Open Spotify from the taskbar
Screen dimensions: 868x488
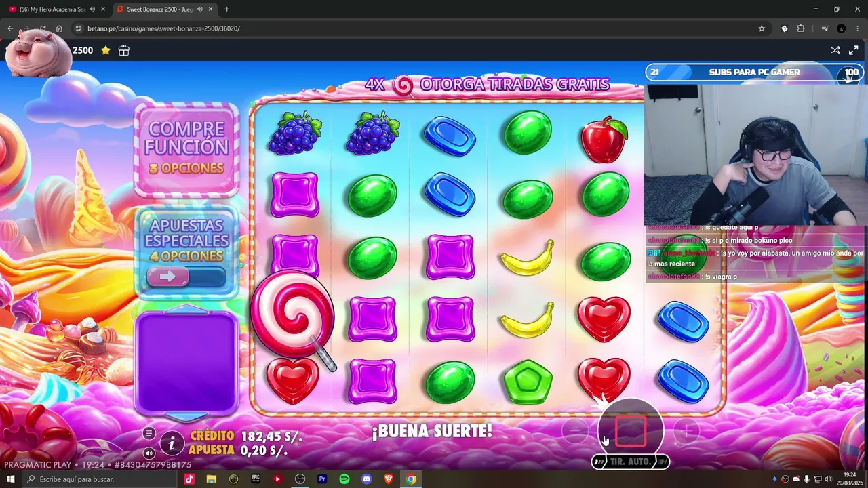coord(344,479)
